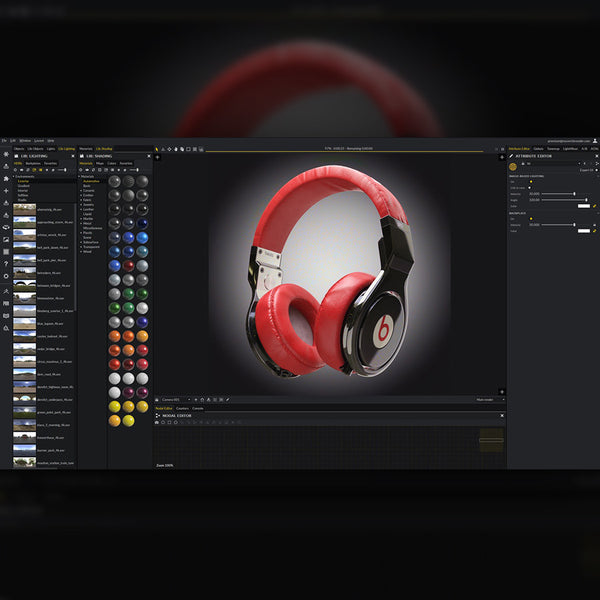Collapse the Environments tree node
The image size is (600, 600).
[x=14, y=176]
